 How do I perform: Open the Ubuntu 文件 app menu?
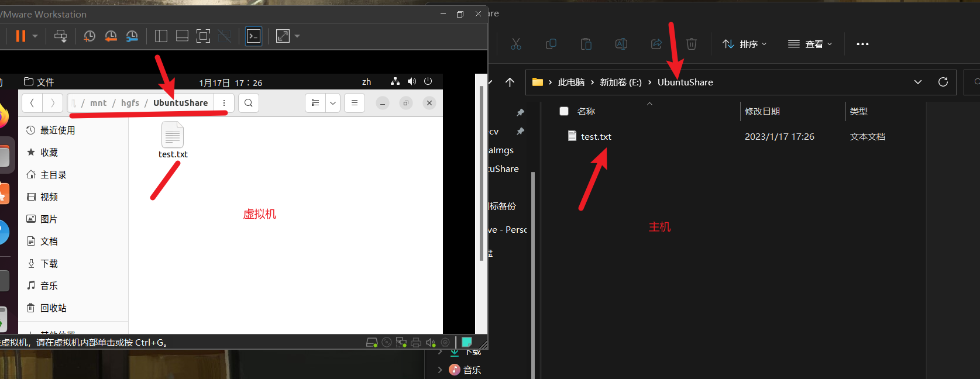point(39,82)
